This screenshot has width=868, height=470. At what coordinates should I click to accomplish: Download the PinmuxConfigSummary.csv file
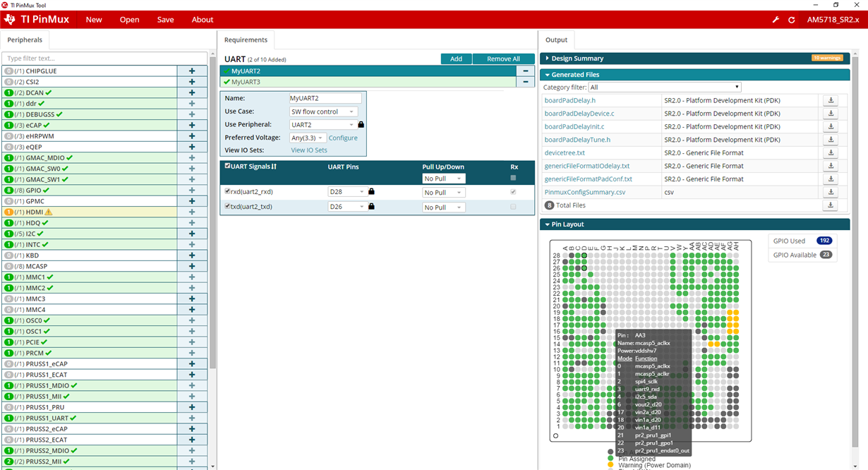pyautogui.click(x=831, y=192)
